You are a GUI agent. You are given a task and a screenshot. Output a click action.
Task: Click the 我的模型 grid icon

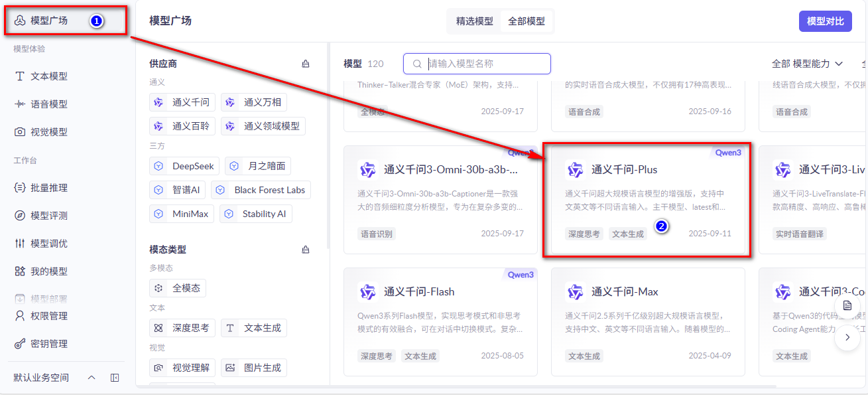(x=20, y=272)
